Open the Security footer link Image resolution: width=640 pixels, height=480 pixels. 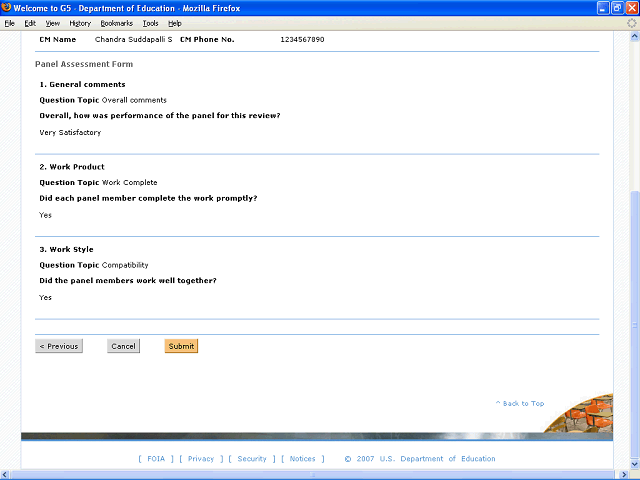(252, 459)
